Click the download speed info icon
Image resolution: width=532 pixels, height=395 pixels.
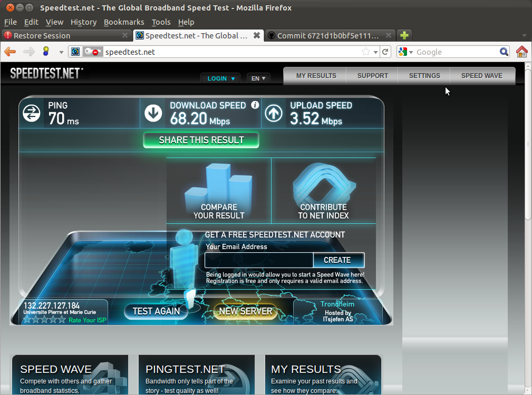(x=255, y=105)
